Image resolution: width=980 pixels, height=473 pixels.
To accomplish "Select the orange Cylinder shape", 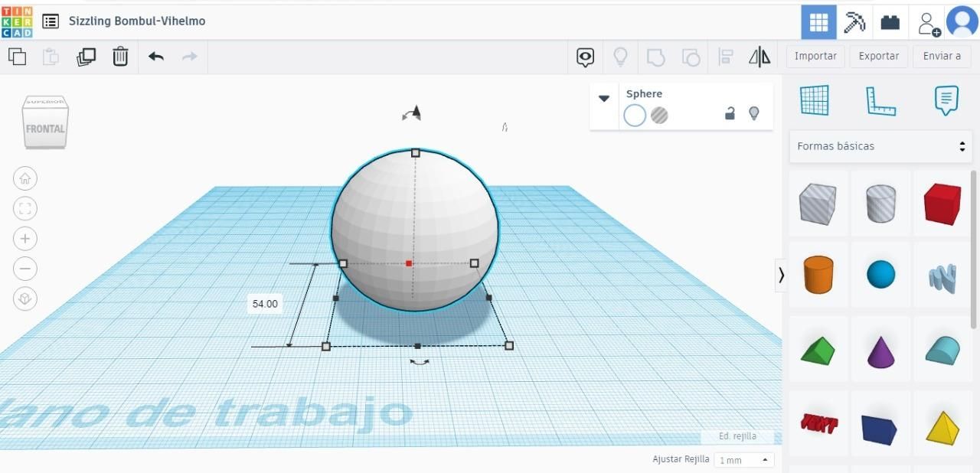I will (x=818, y=275).
